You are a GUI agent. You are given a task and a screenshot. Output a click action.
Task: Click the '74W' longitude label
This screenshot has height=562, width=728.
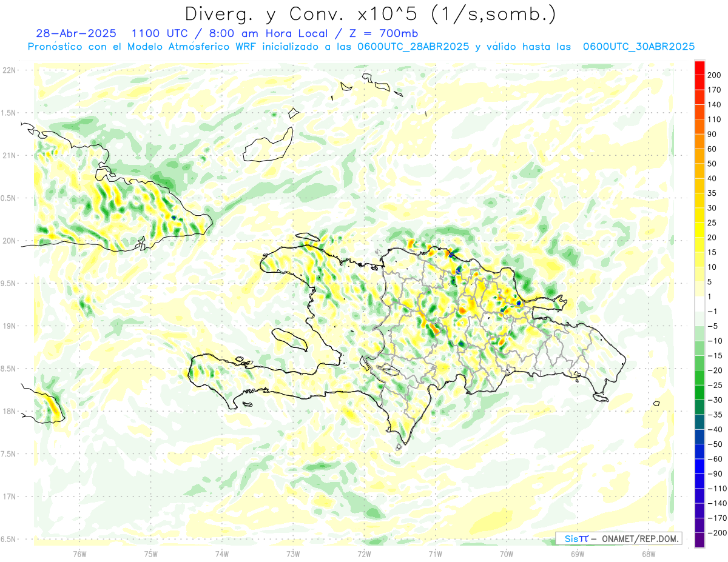(x=221, y=554)
